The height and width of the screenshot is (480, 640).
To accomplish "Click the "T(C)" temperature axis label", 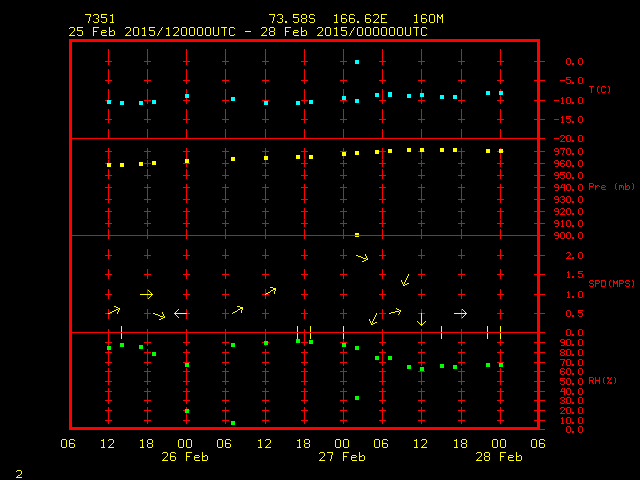I will 599,90.
